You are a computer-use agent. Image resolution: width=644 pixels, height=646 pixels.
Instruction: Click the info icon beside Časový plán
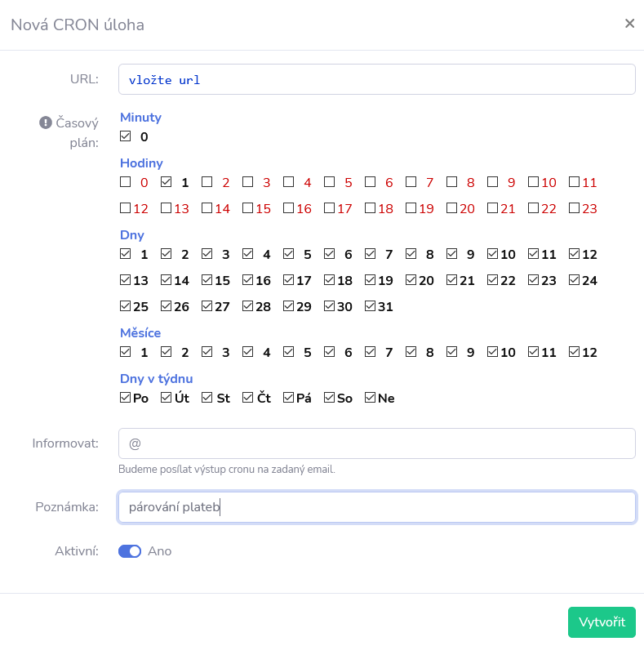46,123
